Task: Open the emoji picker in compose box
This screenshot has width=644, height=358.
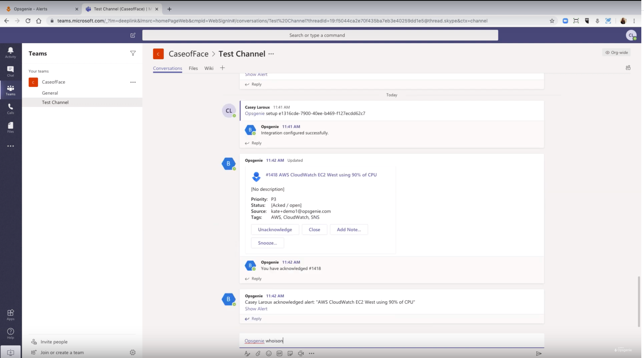Action: 269,353
